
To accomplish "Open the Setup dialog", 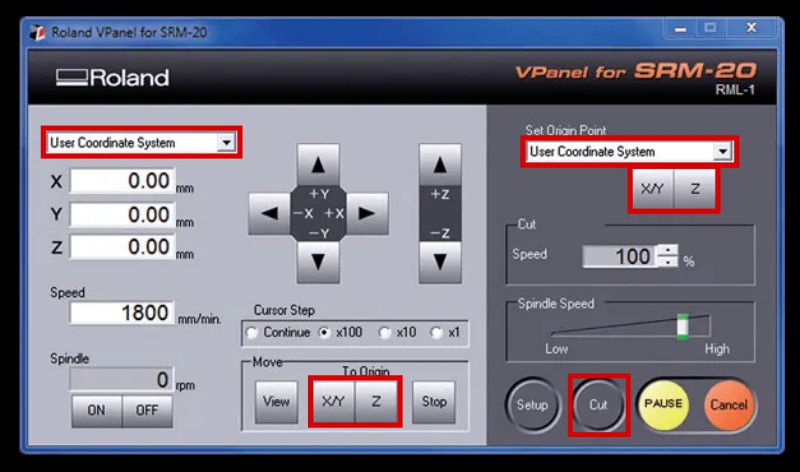I will (533, 405).
